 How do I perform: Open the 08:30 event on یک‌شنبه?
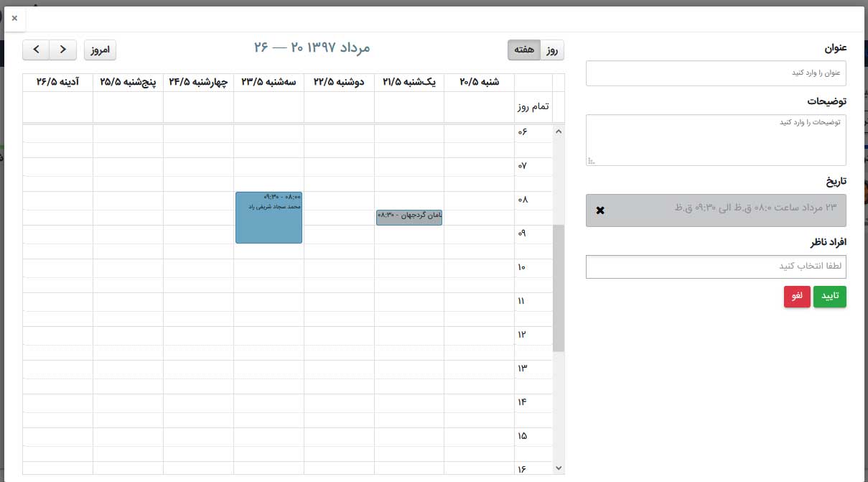[x=409, y=217]
